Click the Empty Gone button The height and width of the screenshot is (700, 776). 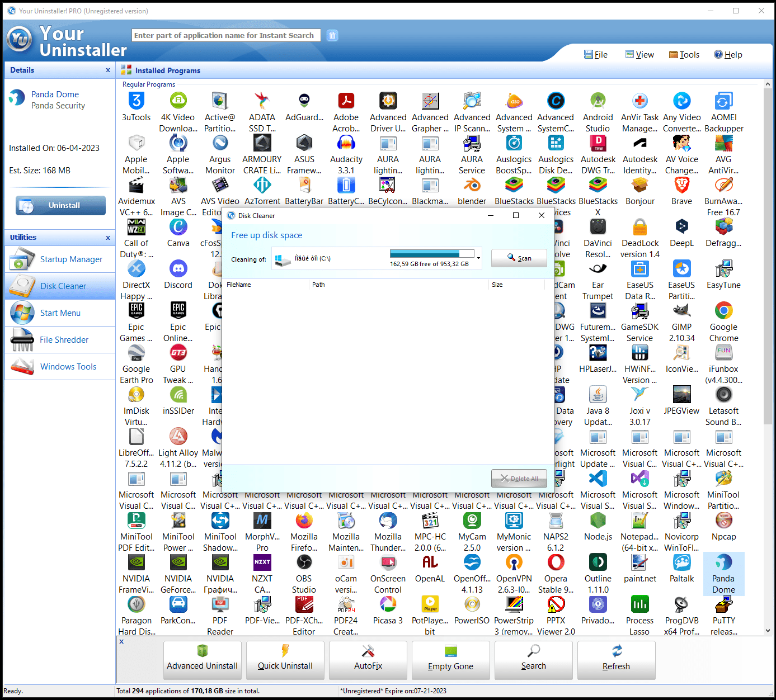(451, 660)
